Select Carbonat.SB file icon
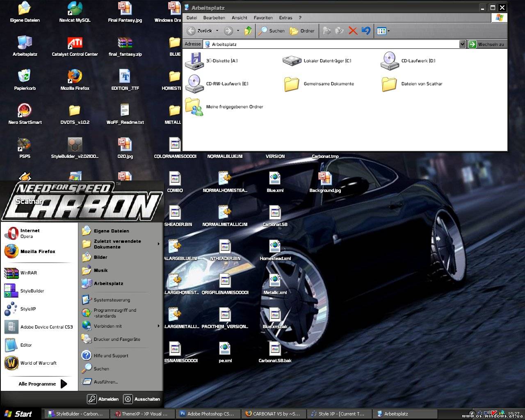 [x=275, y=216]
